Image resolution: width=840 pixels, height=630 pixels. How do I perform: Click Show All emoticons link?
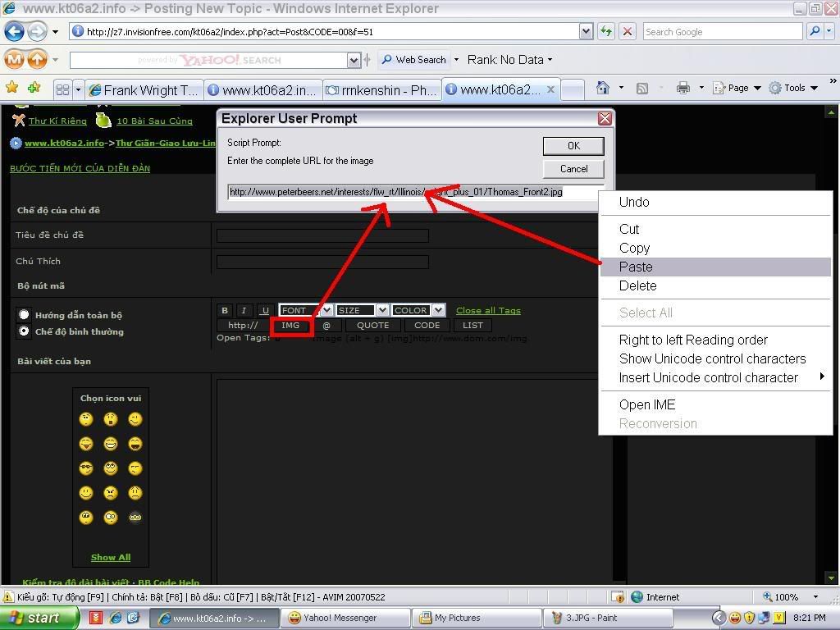111,557
